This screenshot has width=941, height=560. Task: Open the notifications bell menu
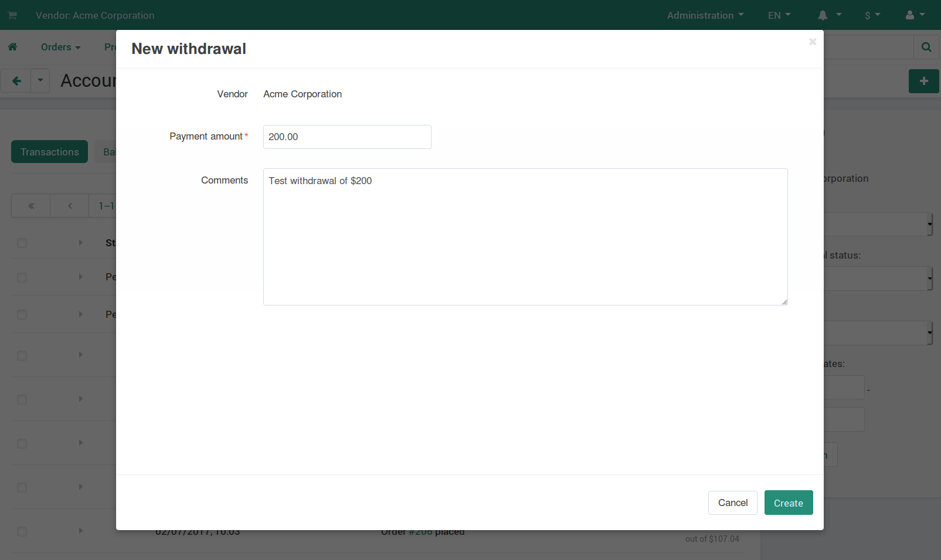pyautogui.click(x=830, y=15)
